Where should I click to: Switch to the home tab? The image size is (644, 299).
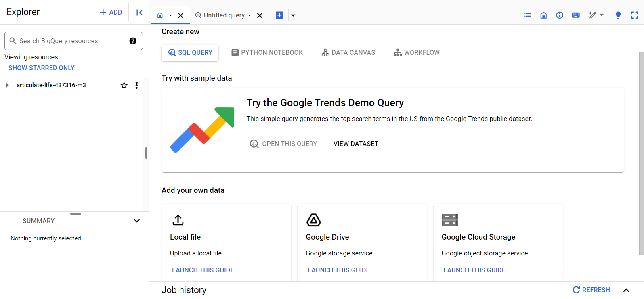click(160, 15)
